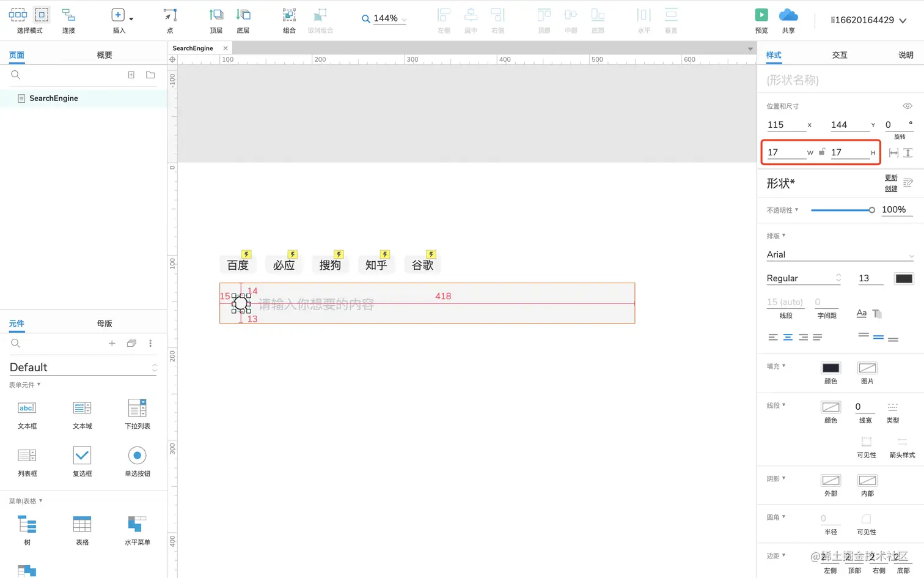The height and width of the screenshot is (578, 924).
Task: Select the 选择模式 contained-selection icon
Action: coord(42,15)
